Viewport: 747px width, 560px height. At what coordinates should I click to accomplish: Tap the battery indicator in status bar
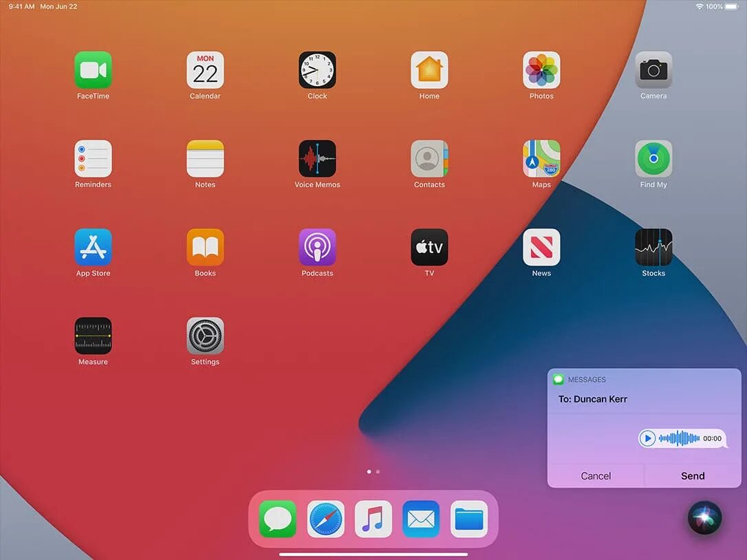point(732,7)
